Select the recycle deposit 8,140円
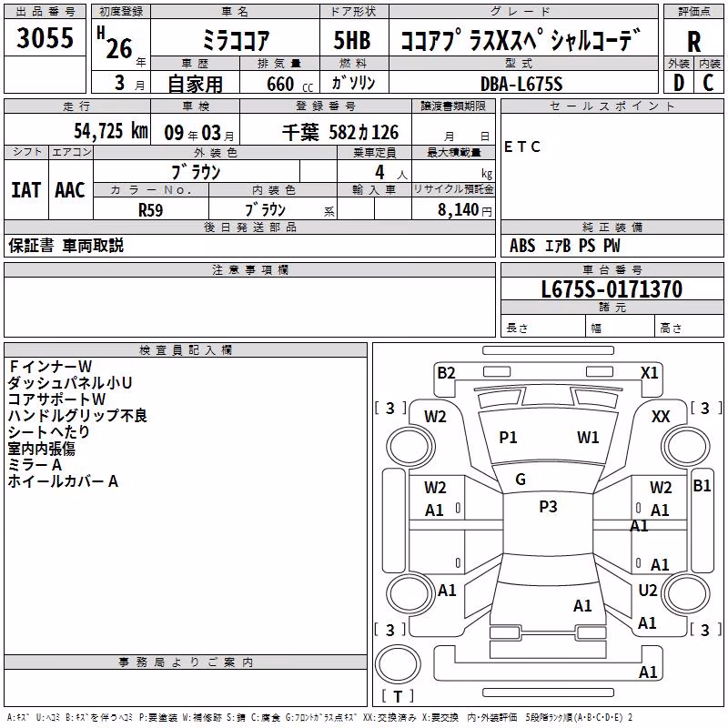 [x=465, y=210]
